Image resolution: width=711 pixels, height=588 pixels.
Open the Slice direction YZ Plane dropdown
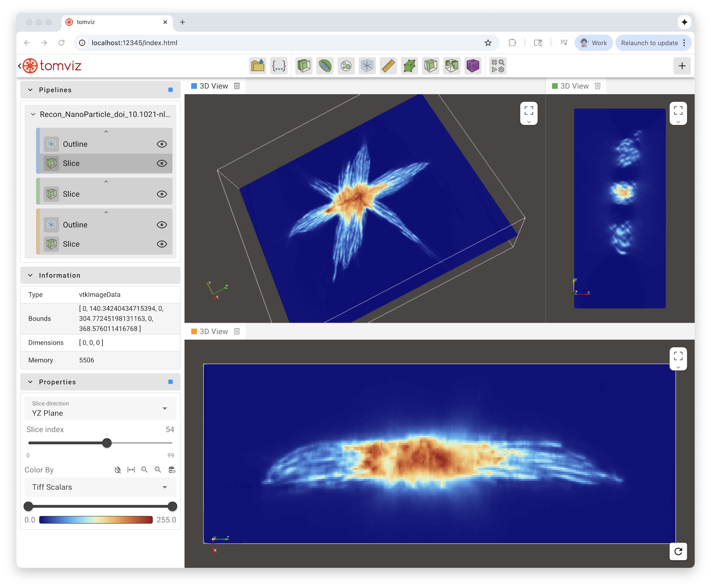click(x=100, y=408)
